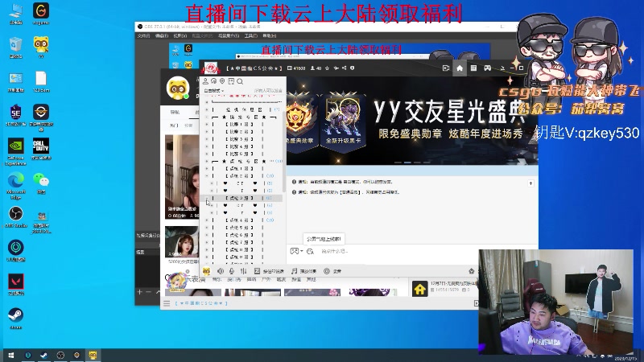Click the yellow YY mascot icon in bottom toolbar
This screenshot has height=362, width=644.
pos(207,271)
